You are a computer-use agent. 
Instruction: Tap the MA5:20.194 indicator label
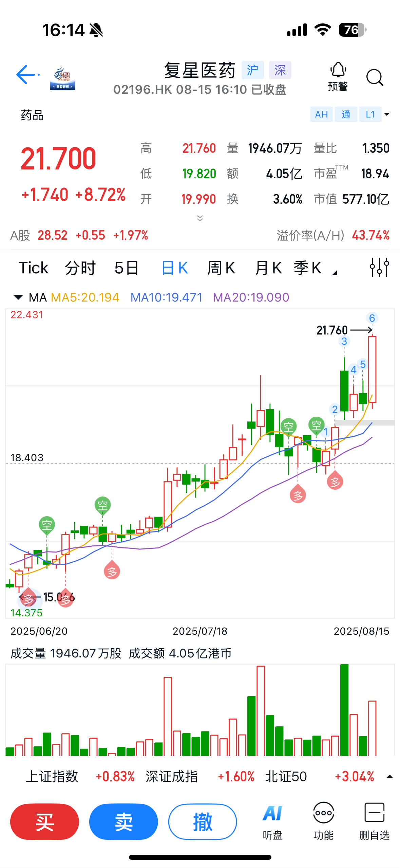85,297
